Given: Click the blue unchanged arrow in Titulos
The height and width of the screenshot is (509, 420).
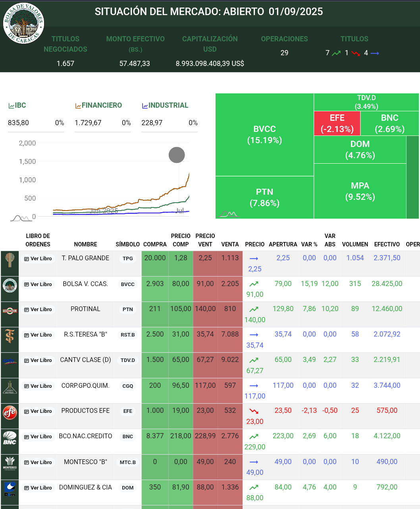Looking at the screenshot, I should pos(375,53).
